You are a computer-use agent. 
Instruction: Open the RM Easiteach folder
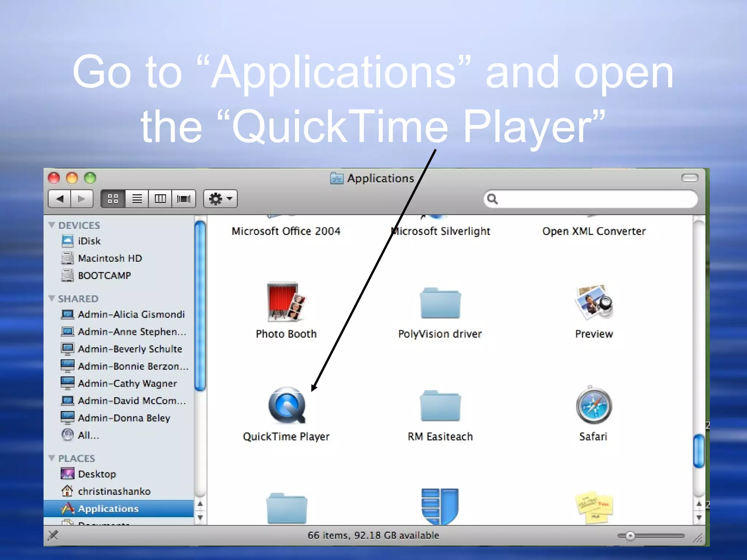coord(440,406)
